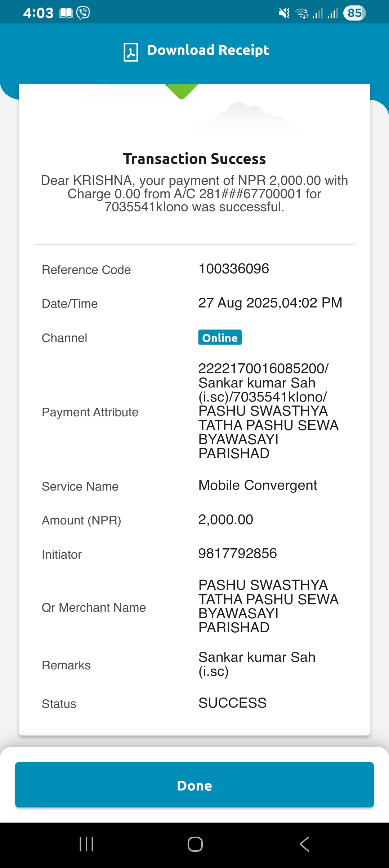The image size is (389, 868).
Task: Tap the Wi-Fi signal icon
Action: (x=302, y=13)
